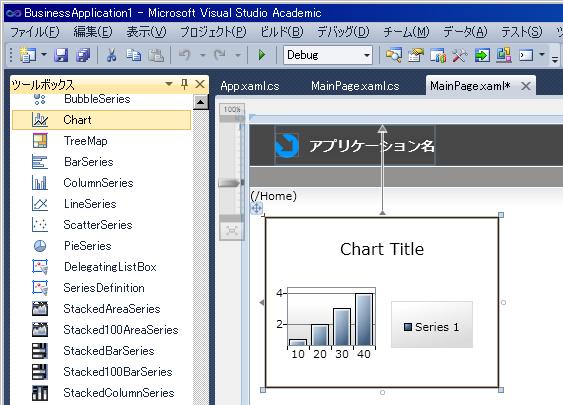
Task: Select the Chart toolbox item
Action: [101, 120]
